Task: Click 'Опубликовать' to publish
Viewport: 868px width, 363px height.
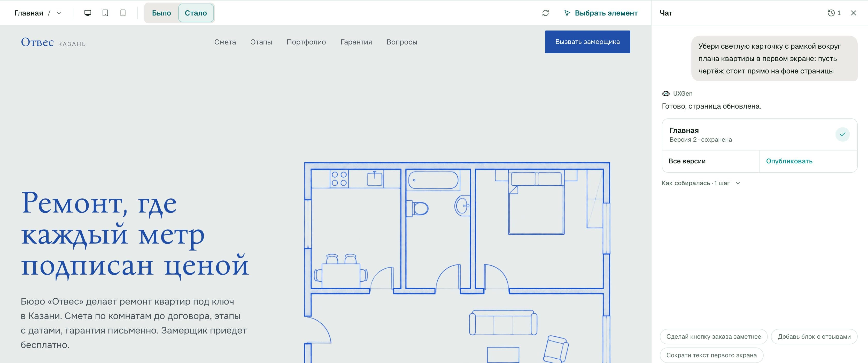Action: (x=808, y=161)
